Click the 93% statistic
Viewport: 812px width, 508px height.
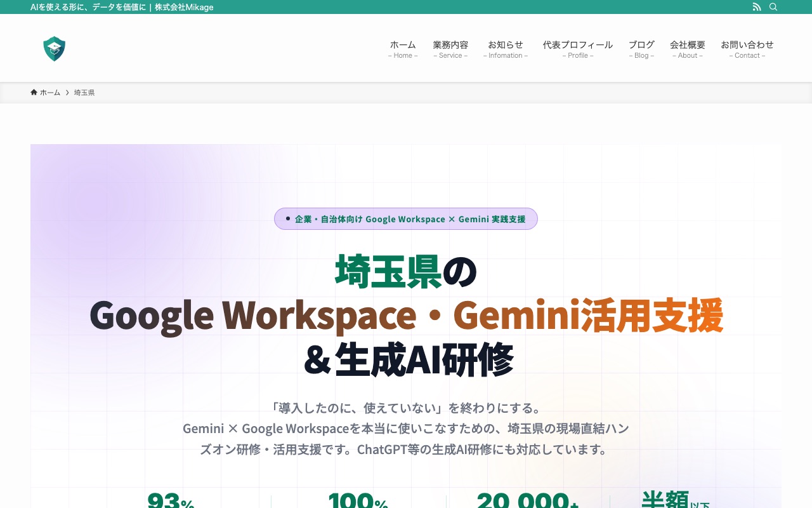pos(171,500)
